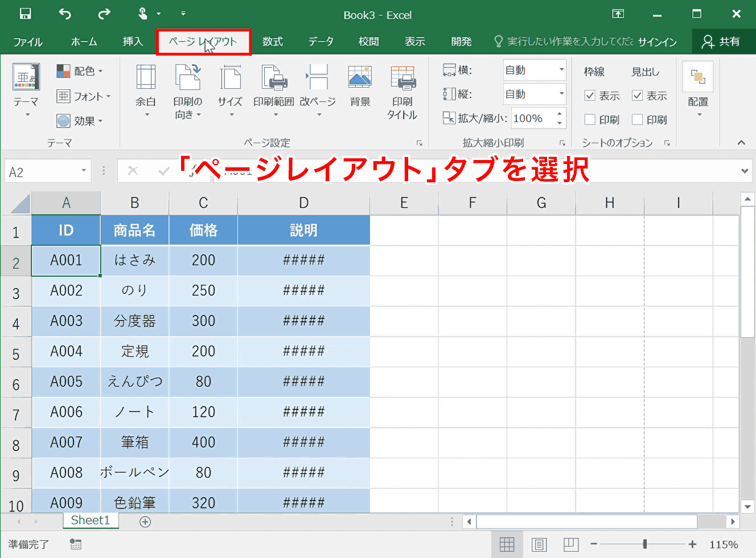Select cell A001 in column A
756x558 pixels.
[66, 260]
